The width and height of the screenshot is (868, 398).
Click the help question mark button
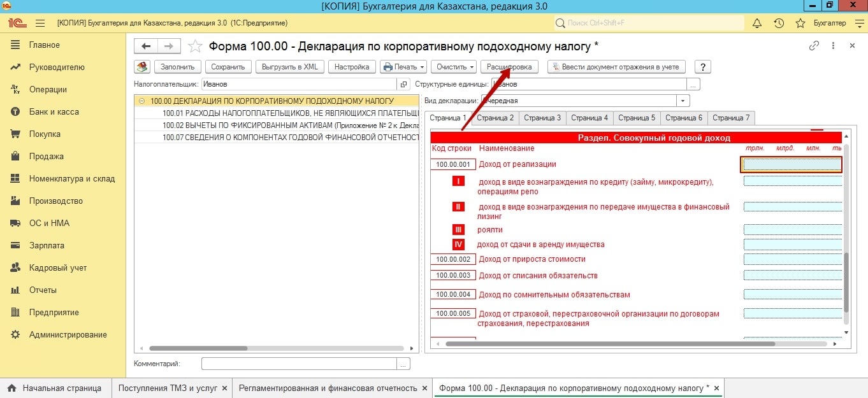click(x=702, y=67)
